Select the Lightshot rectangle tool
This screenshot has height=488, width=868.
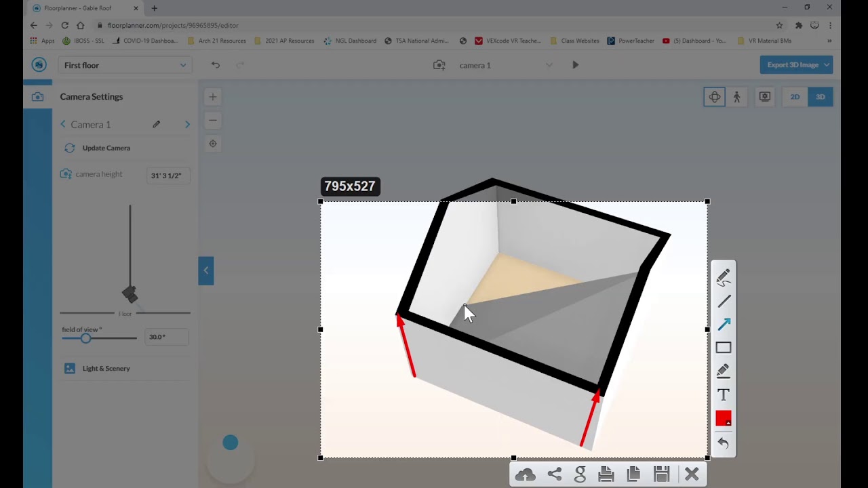[723, 348]
